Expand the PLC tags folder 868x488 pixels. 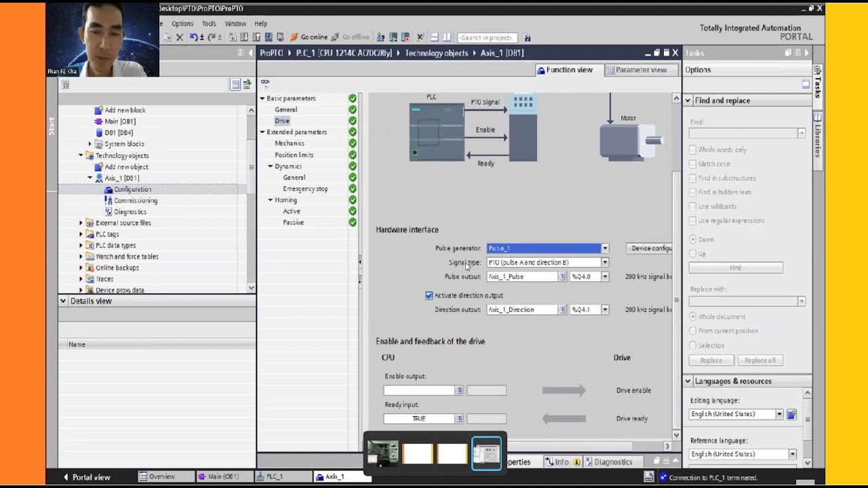click(x=81, y=234)
